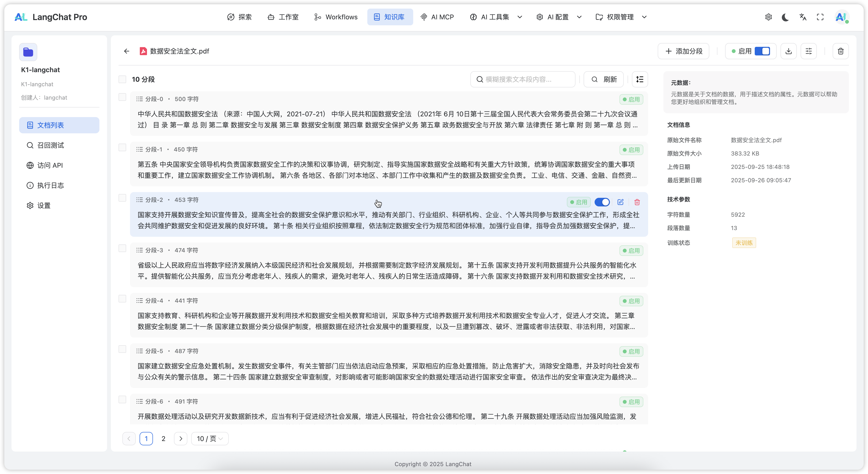868x474 pixels.
Task: Toggle the line-spacing view icon next to 刷新
Action: pos(640,80)
